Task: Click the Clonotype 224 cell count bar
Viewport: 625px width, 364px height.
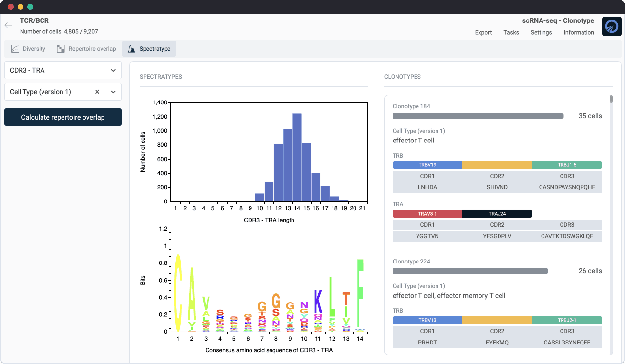Action: click(470, 271)
